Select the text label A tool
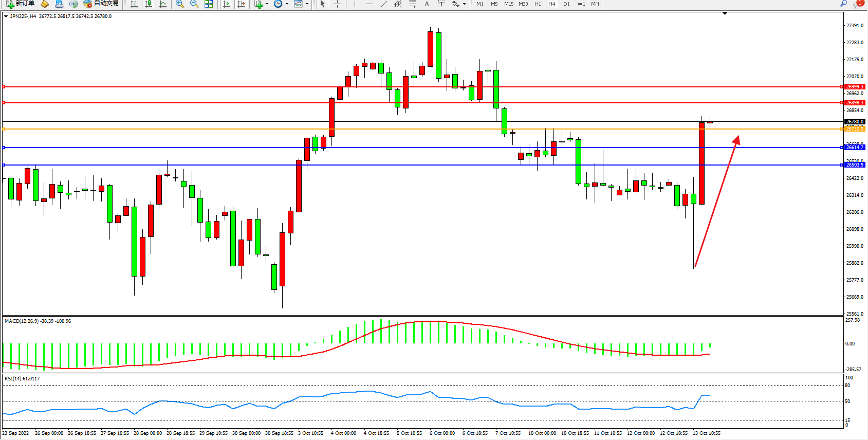868x440 pixels. [427, 4]
